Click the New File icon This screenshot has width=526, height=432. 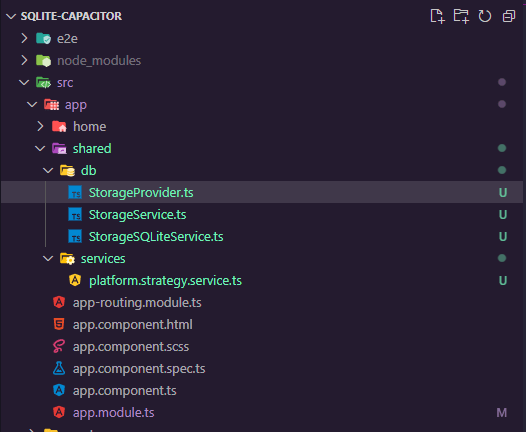pos(437,16)
